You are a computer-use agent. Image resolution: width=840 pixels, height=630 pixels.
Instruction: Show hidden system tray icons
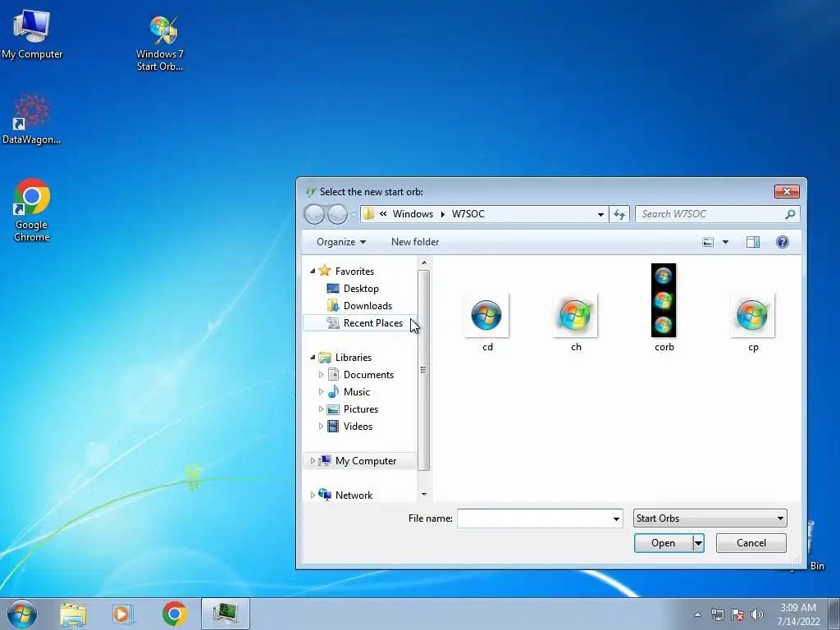pyautogui.click(x=697, y=614)
